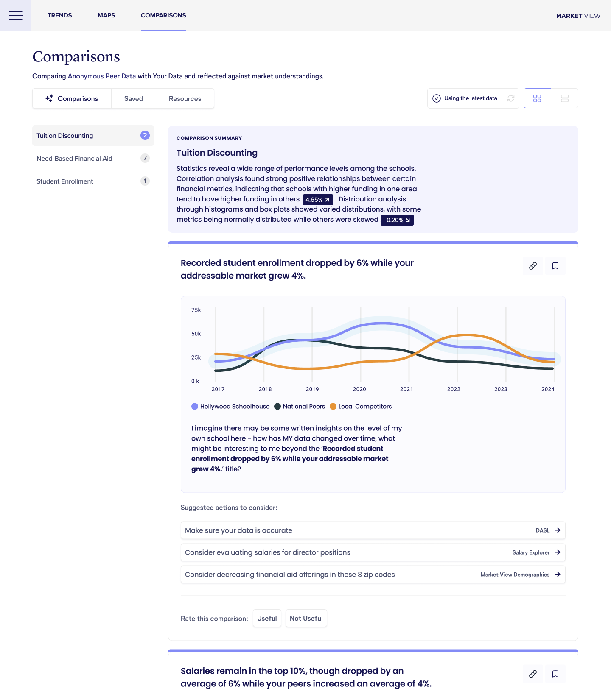Image resolution: width=611 pixels, height=700 pixels.
Task: Click the -0.20% downward trend badge
Action: (397, 220)
